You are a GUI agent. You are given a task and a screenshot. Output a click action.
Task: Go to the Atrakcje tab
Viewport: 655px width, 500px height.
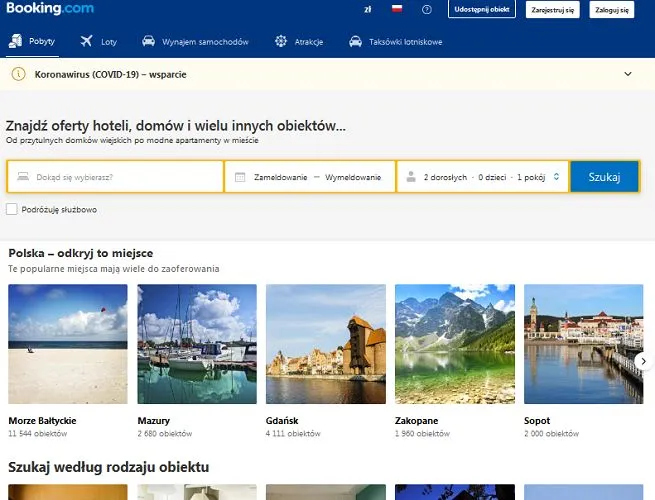(299, 41)
